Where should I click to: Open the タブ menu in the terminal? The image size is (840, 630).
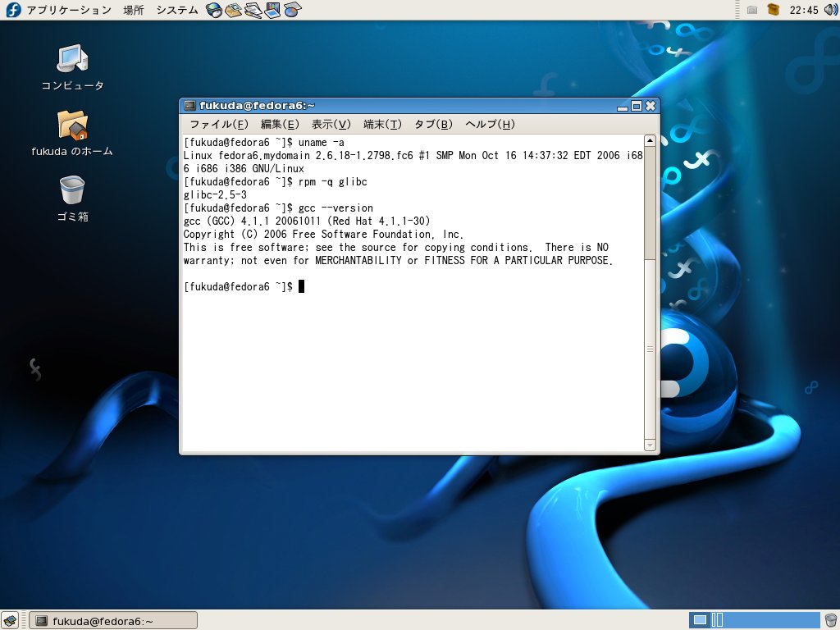click(x=433, y=124)
